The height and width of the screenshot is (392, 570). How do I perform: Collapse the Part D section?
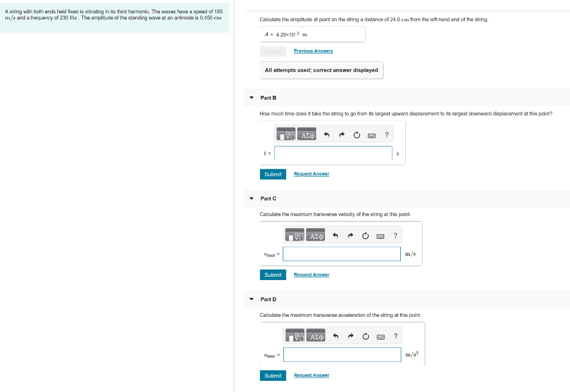[251, 299]
